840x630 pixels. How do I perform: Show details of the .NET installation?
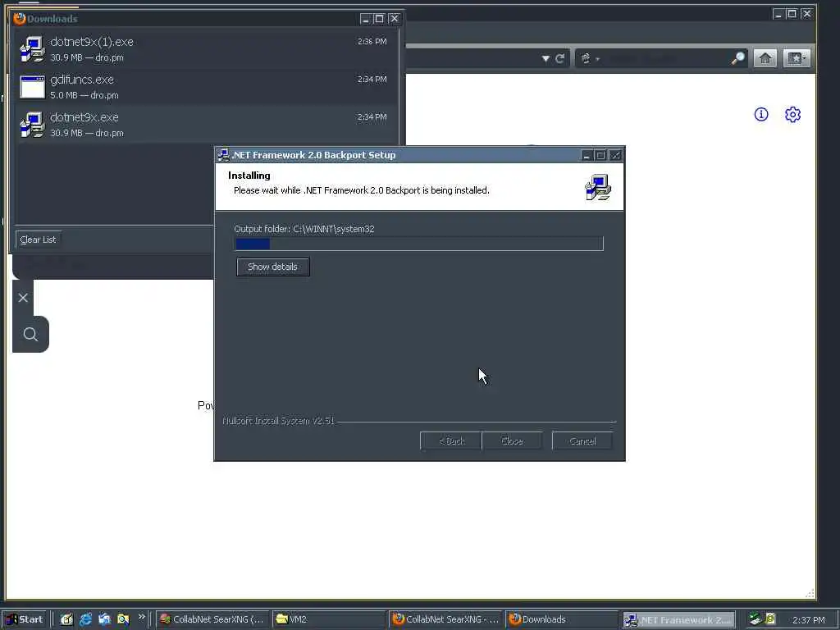click(272, 267)
